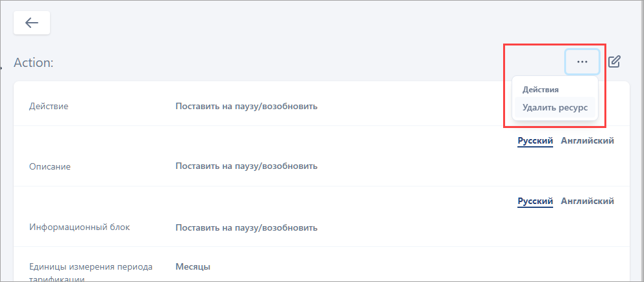Screen dimensions: 644x282
Task: Switch to Русский in the Описание row
Action: click(535, 141)
